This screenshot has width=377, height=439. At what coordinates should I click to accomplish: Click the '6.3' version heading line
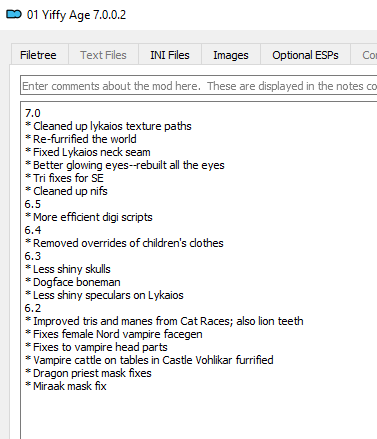(x=33, y=256)
